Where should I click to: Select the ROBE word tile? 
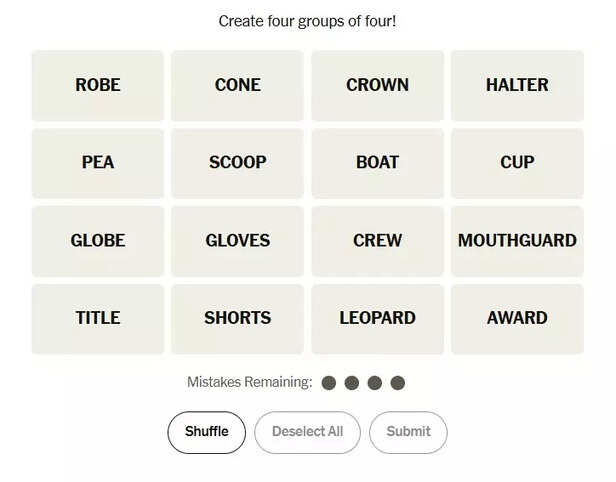point(97,85)
